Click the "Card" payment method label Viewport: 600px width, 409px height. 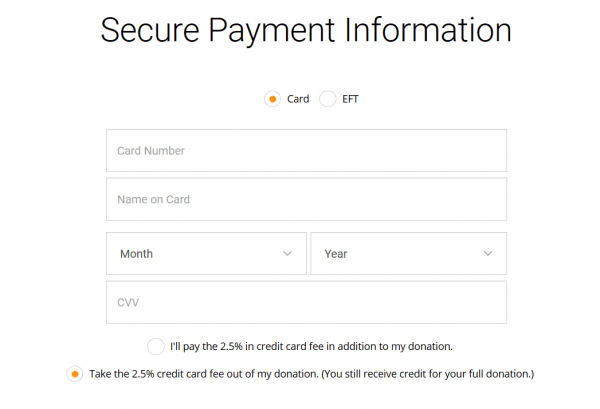(298, 100)
